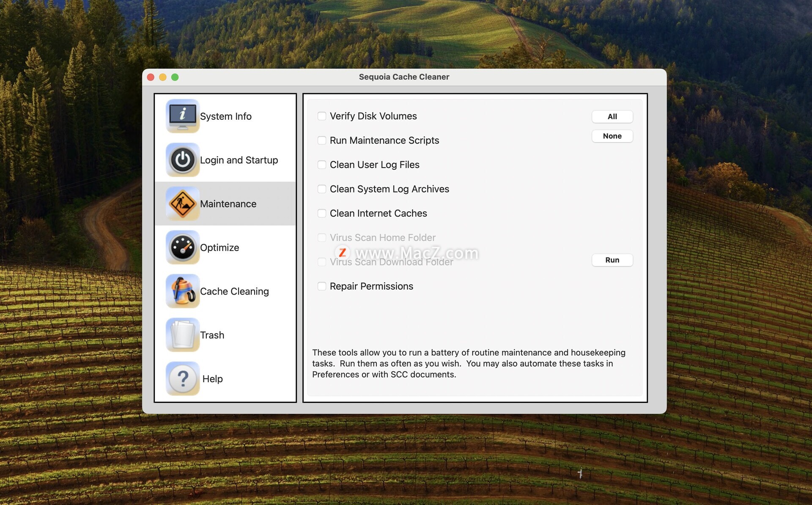Click the Clean System Log Archives label
Viewport: 812px width, 505px height.
tap(389, 189)
